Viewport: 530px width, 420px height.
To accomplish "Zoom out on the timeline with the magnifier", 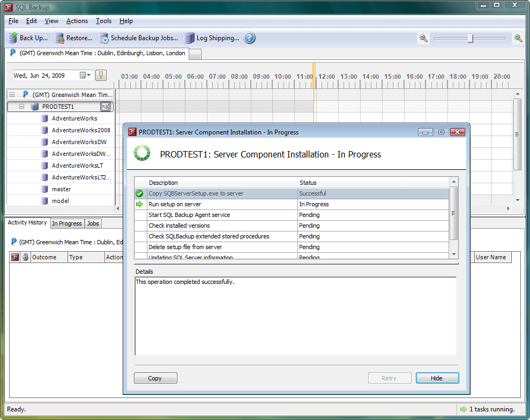I will (423, 38).
